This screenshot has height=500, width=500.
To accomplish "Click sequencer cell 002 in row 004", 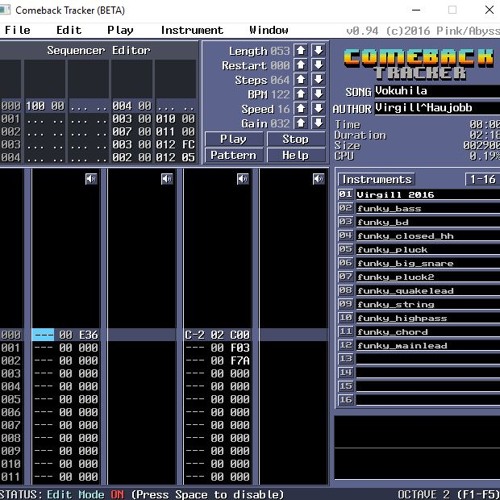I will 122,157.
